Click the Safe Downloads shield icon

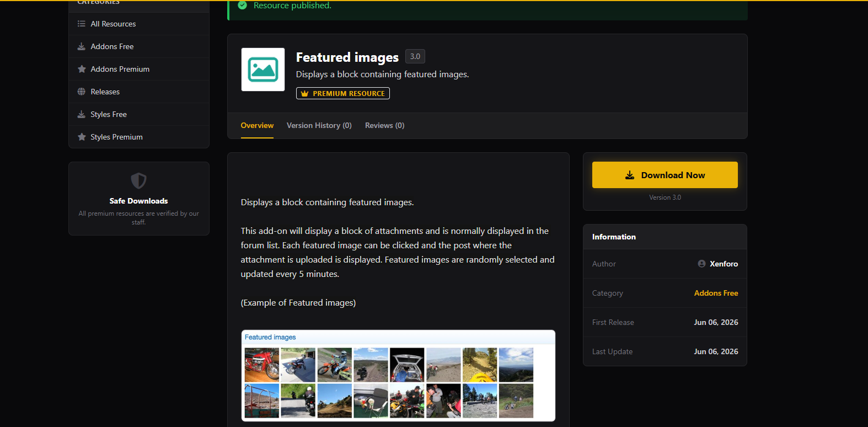(138, 180)
